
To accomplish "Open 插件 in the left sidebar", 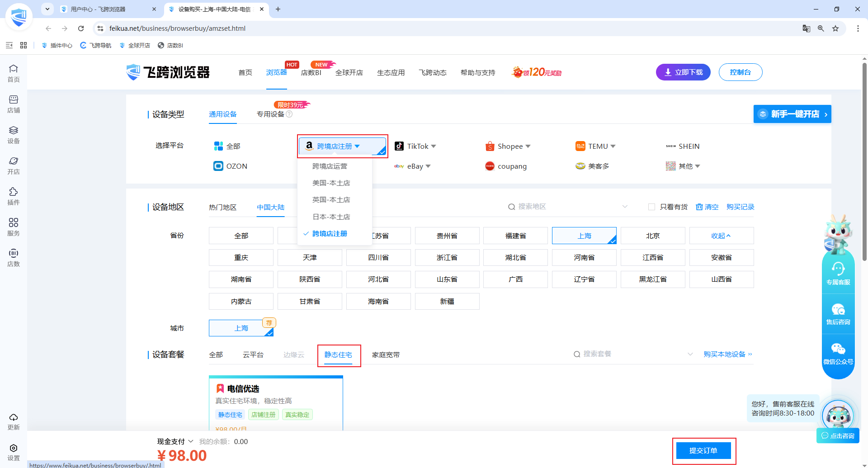I will coord(14,196).
